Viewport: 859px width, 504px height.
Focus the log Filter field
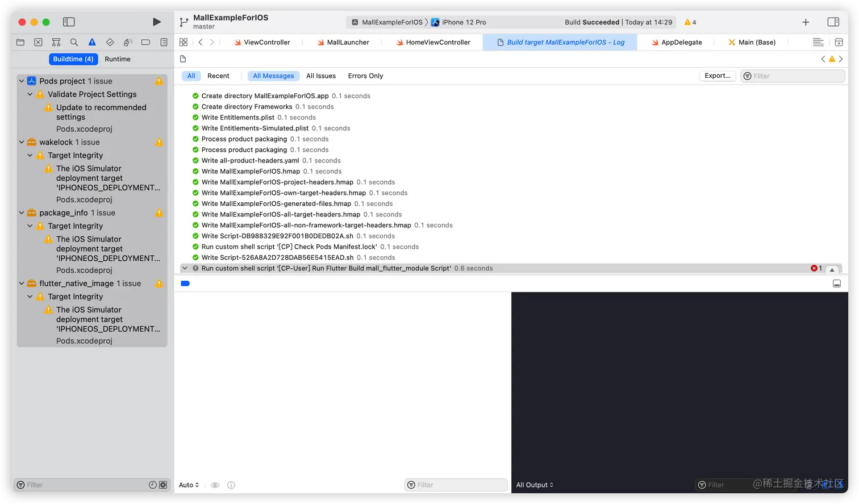coord(793,76)
